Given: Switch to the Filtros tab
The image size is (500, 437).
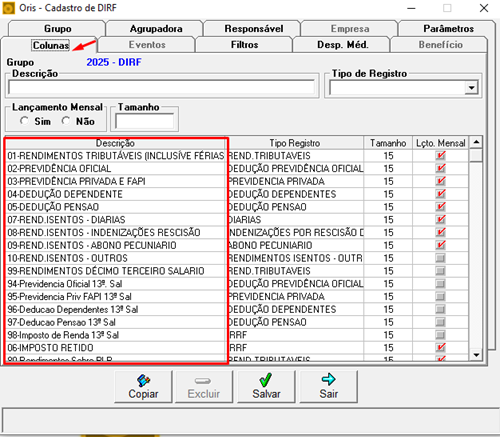Looking at the screenshot, I should tap(244, 45).
